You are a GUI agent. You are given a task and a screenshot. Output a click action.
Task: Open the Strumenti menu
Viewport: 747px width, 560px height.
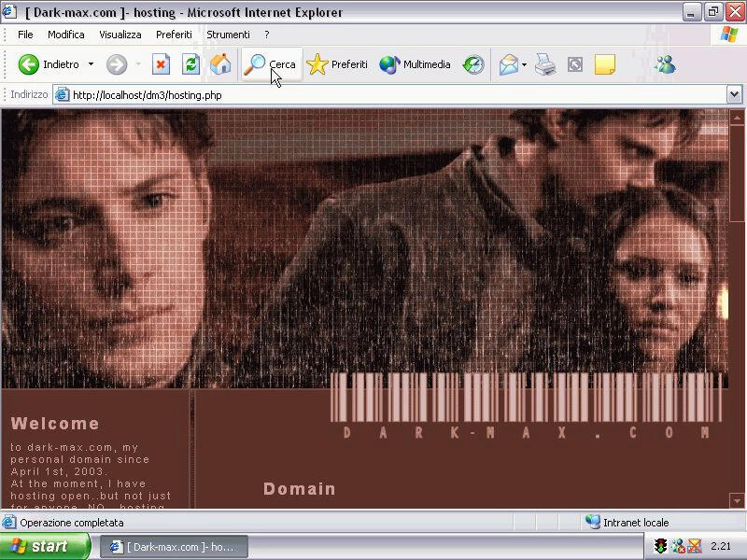[228, 35]
